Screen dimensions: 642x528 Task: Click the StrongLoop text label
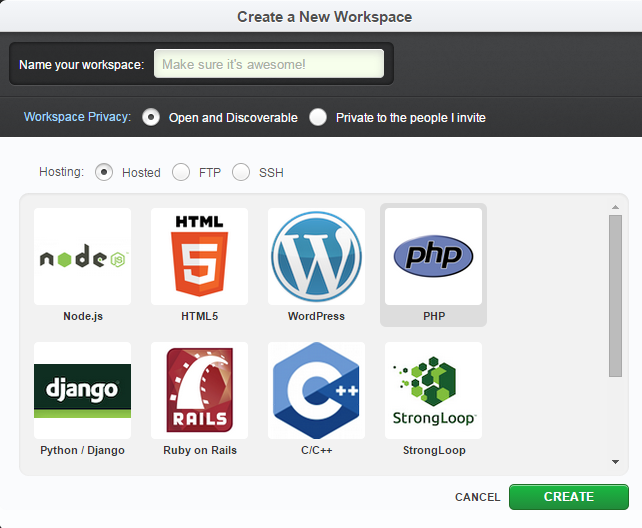click(434, 450)
